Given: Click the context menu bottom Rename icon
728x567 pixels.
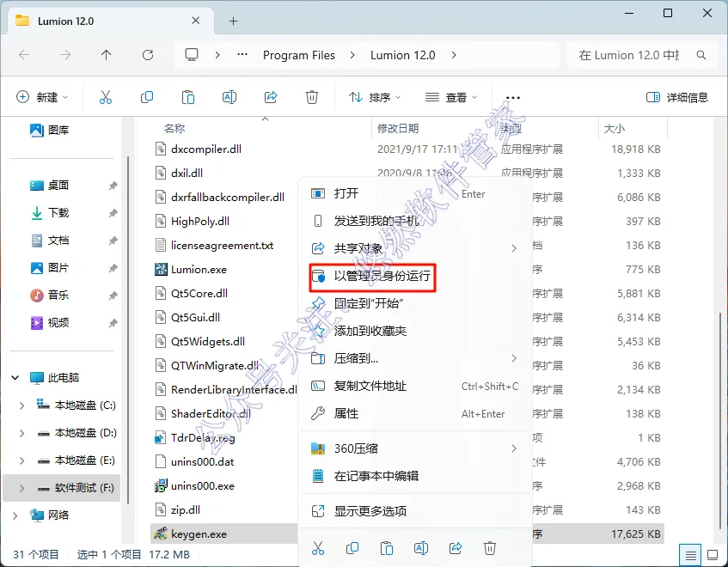Looking at the screenshot, I should click(421, 548).
